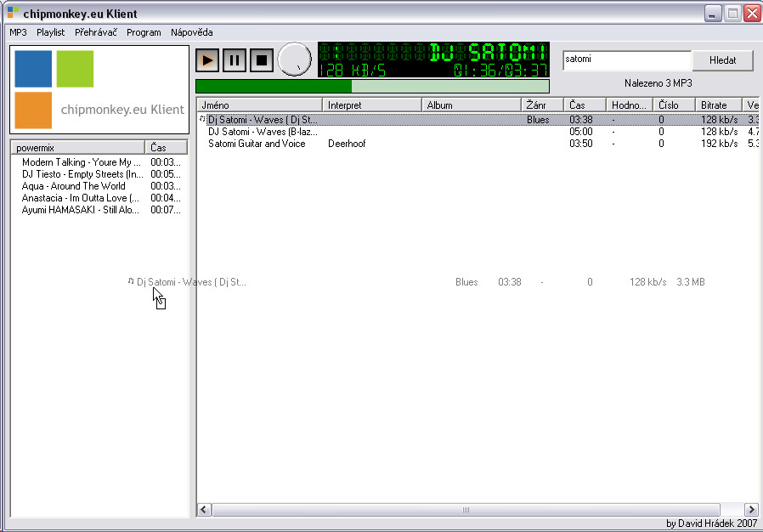Select DJ Satomi - Waves (B-laz... row
This screenshot has width=763, height=532.
pyautogui.click(x=478, y=132)
